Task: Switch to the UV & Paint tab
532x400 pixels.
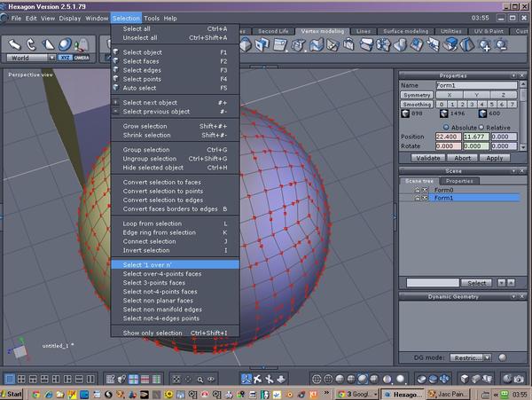Action: (x=489, y=31)
